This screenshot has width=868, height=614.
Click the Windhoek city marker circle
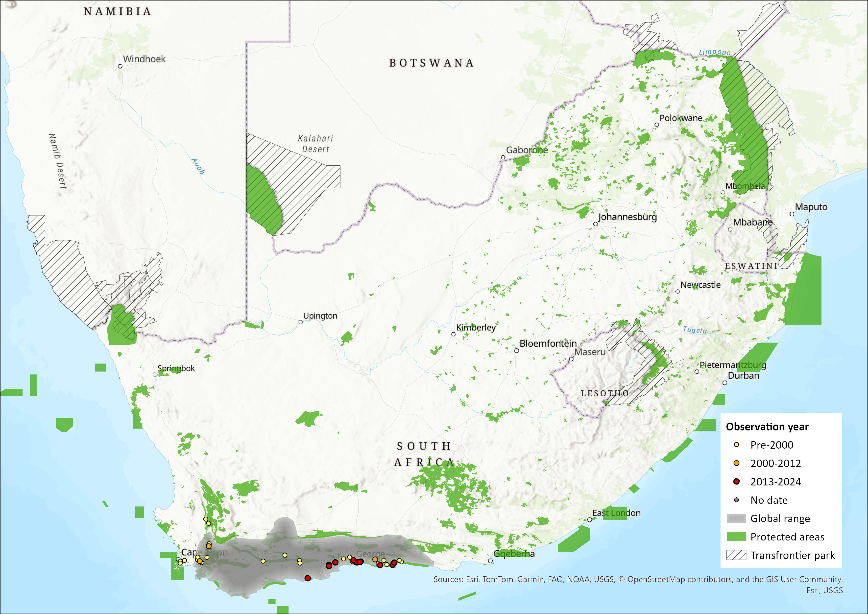(x=120, y=66)
